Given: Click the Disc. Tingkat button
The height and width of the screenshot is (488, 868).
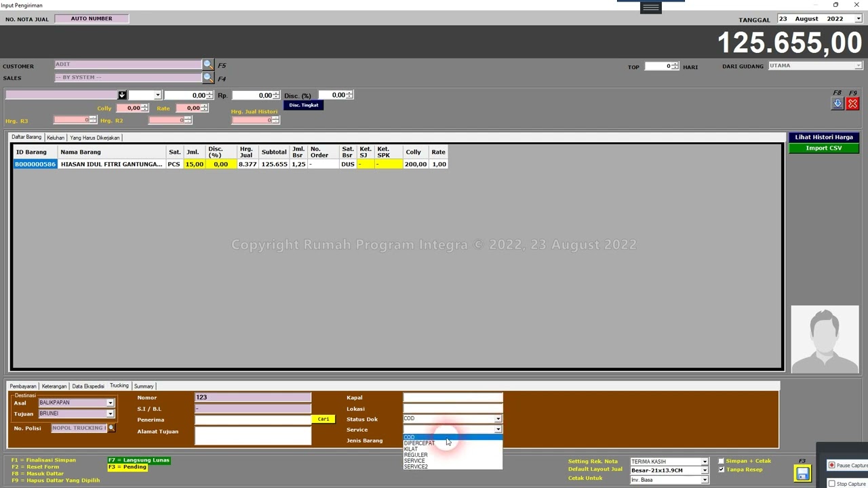Looking at the screenshot, I should tap(303, 105).
